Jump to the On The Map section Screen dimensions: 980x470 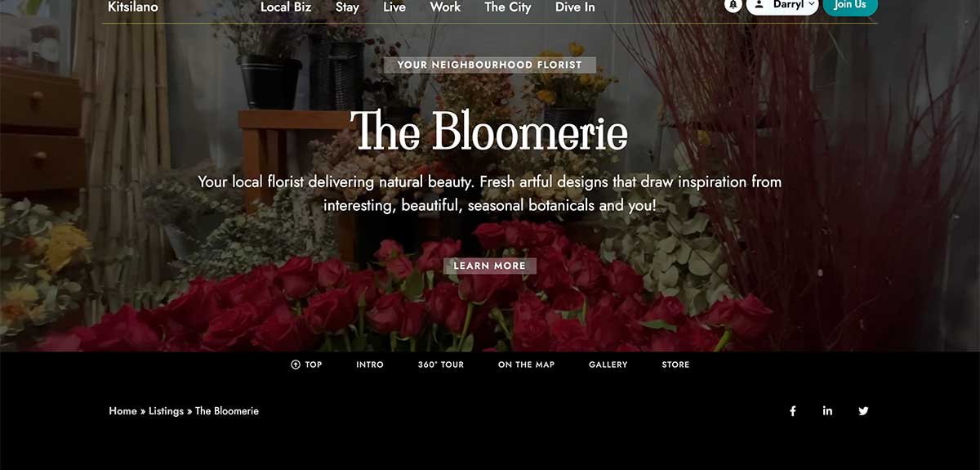coord(526,365)
